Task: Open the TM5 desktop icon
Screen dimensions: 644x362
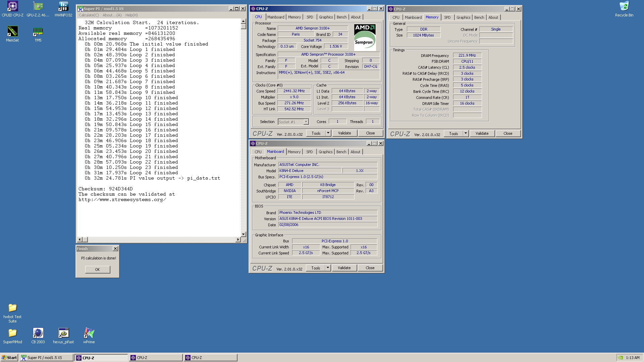Action: click(x=38, y=34)
